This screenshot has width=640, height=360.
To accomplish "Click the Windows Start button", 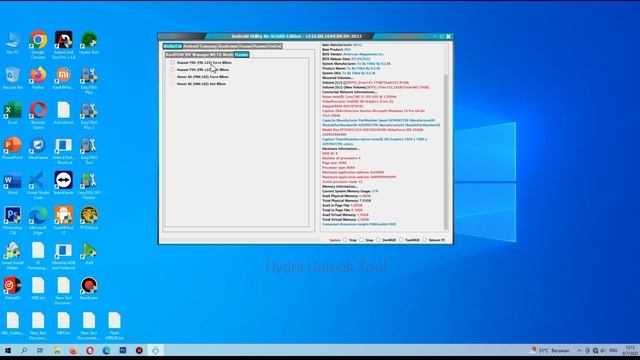I will 8,350.
